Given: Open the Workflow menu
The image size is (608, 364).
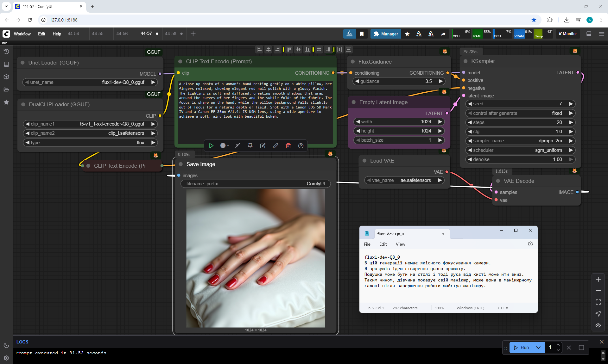Looking at the screenshot, I should [22, 34].
